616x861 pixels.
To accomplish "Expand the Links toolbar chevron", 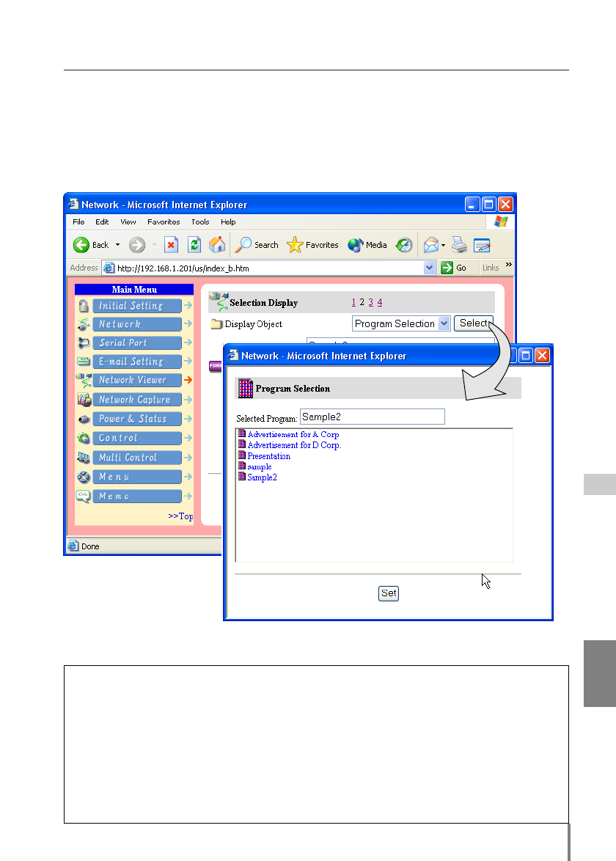I will coord(509,265).
